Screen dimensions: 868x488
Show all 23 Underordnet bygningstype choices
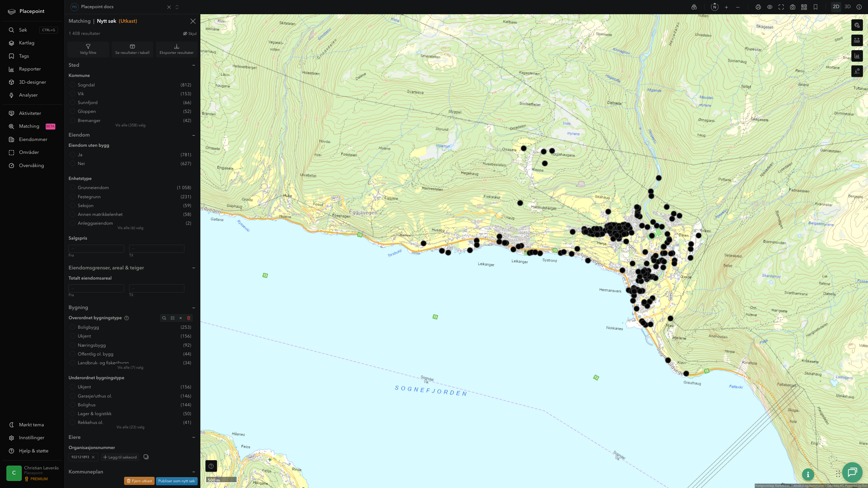(130, 427)
